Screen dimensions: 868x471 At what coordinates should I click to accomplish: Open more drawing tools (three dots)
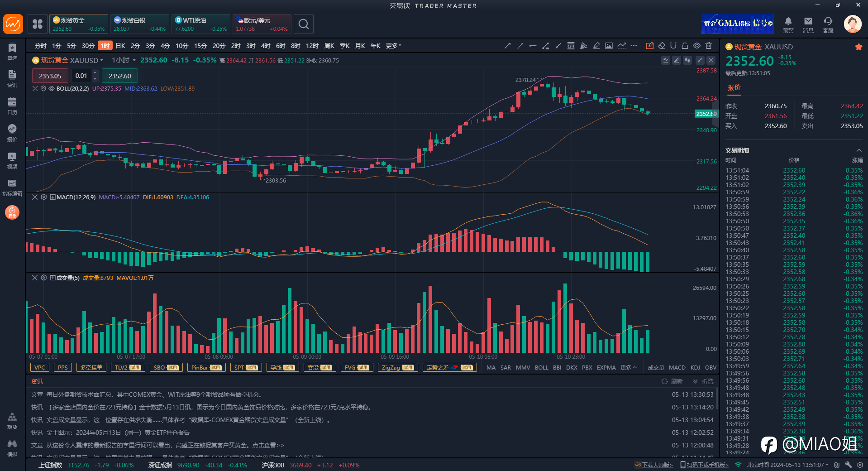pos(634,46)
